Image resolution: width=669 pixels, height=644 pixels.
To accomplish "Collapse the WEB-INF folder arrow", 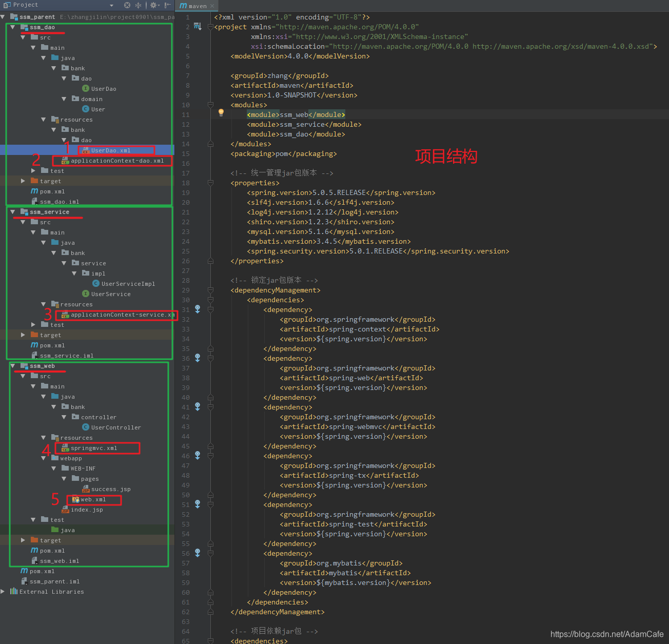I will point(54,469).
